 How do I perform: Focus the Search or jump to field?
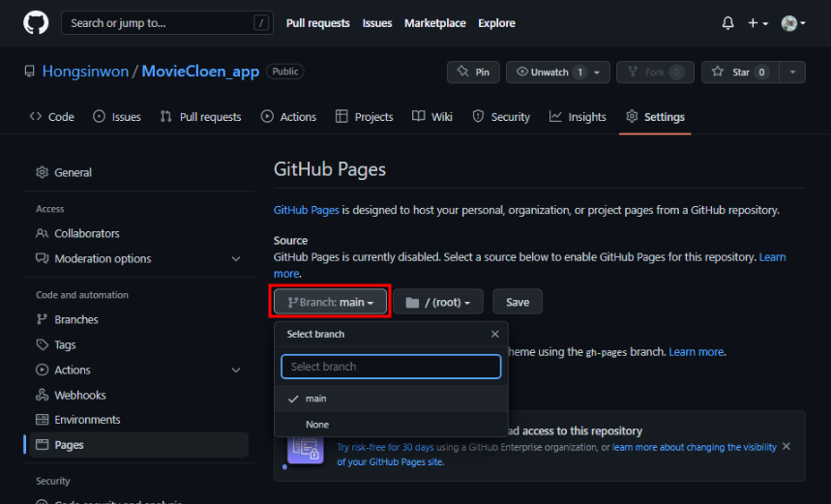pos(167,23)
